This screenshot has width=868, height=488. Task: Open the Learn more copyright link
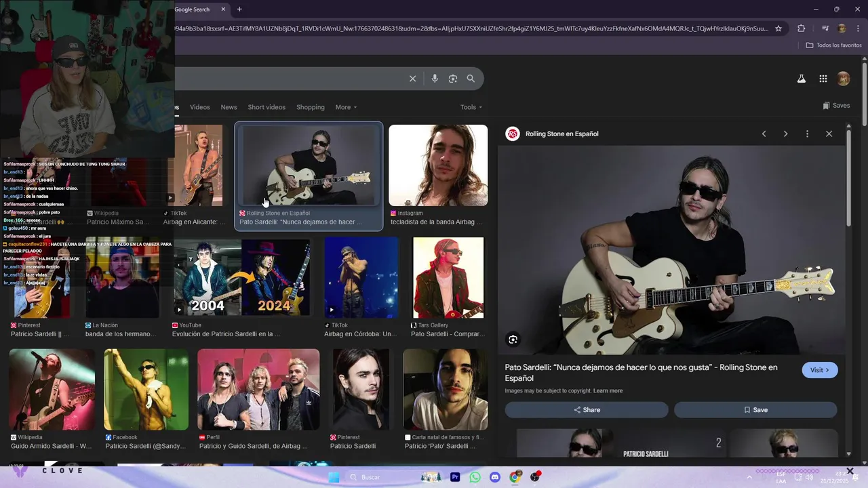coord(608,391)
